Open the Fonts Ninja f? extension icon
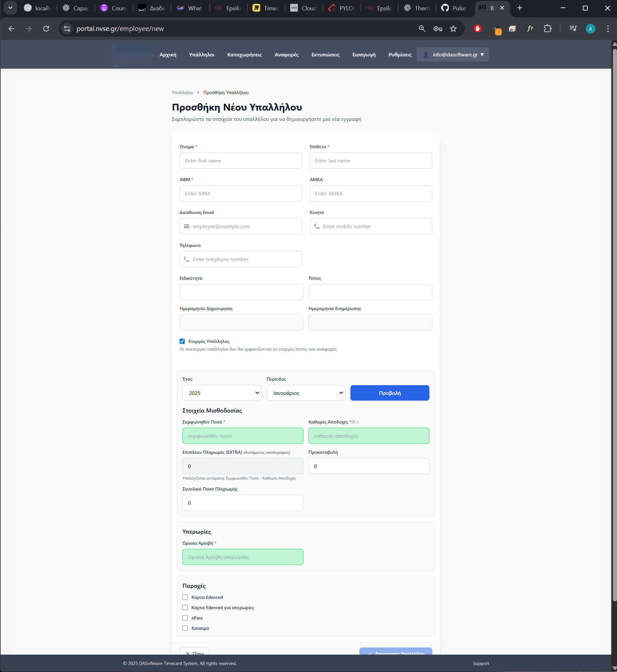The height and width of the screenshot is (672, 617). click(x=530, y=28)
